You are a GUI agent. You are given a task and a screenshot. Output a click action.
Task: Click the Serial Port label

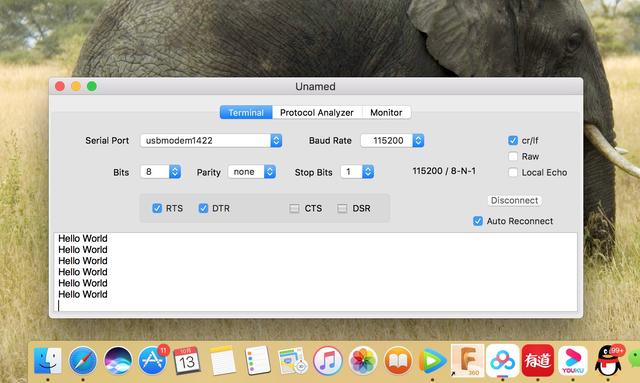[107, 140]
